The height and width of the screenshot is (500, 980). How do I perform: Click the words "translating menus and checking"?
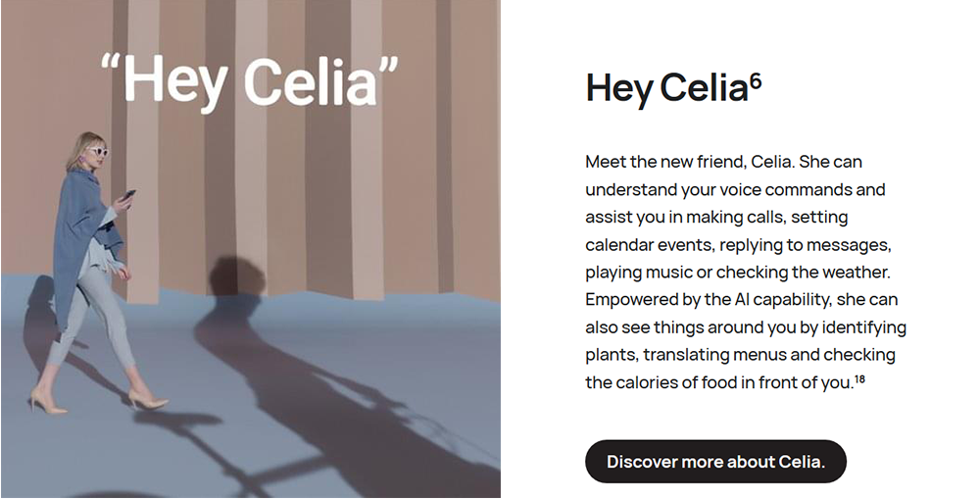(769, 354)
